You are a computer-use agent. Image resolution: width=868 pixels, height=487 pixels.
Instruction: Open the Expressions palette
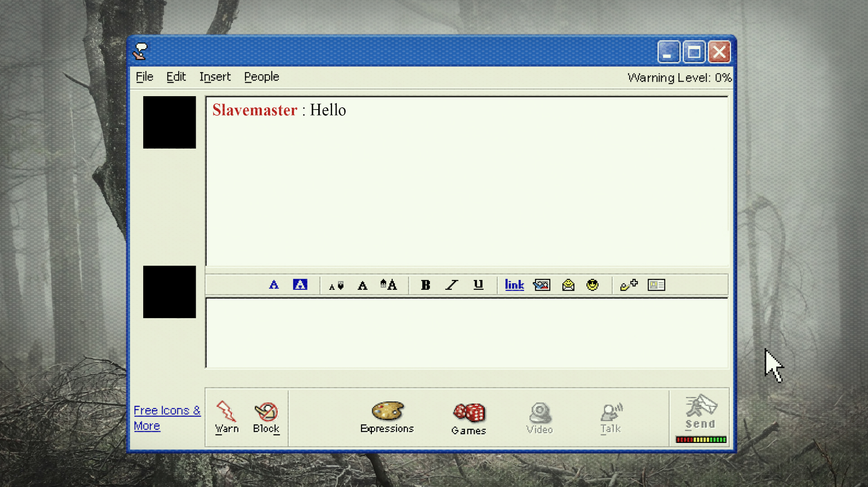pos(387,418)
